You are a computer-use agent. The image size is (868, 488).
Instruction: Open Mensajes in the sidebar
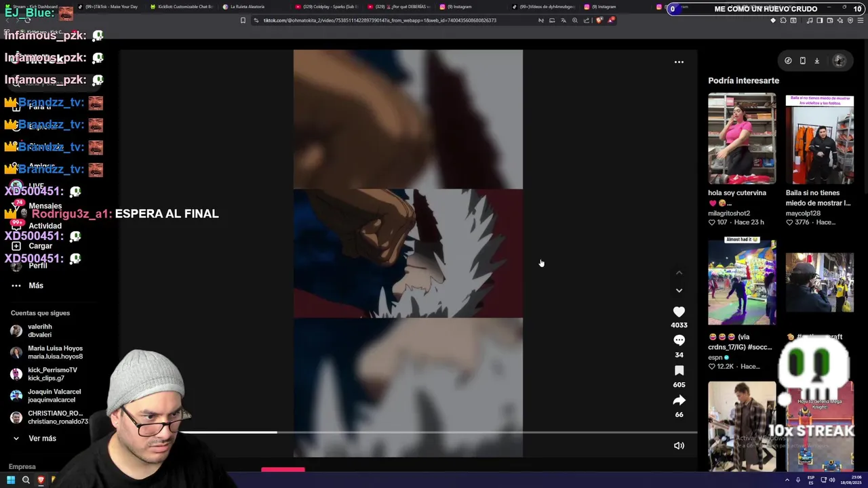(45, 206)
